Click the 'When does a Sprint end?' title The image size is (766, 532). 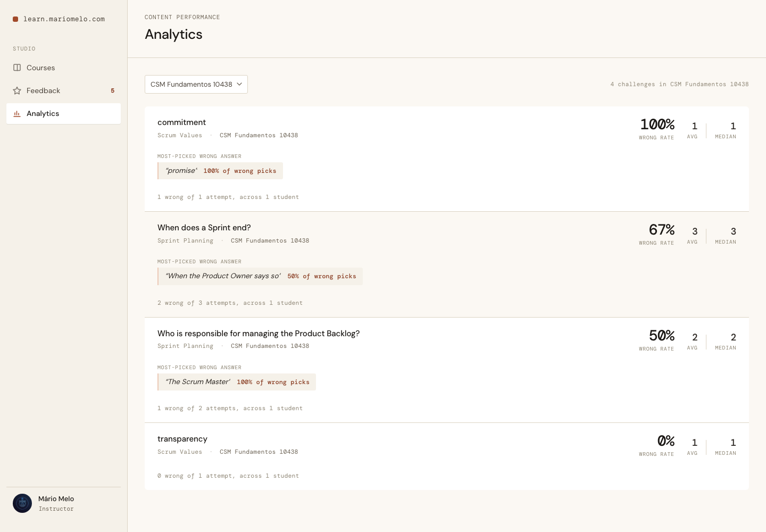coord(204,228)
